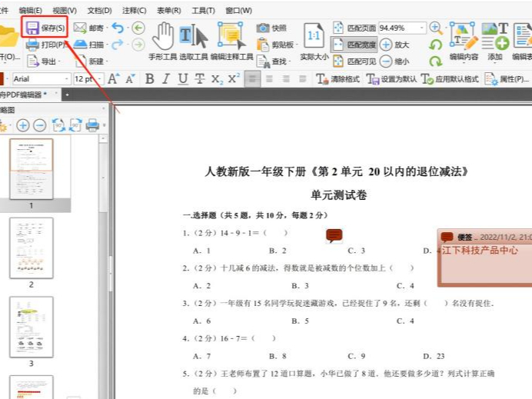Click the blue Undo arrow
The width and height of the screenshot is (532, 399).
(x=118, y=28)
